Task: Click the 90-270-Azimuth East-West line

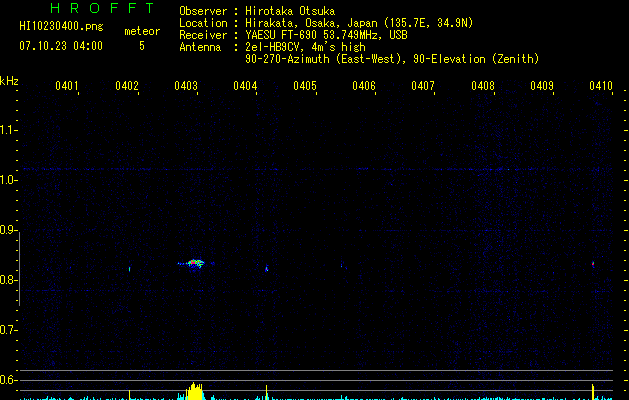Action: coord(392,59)
